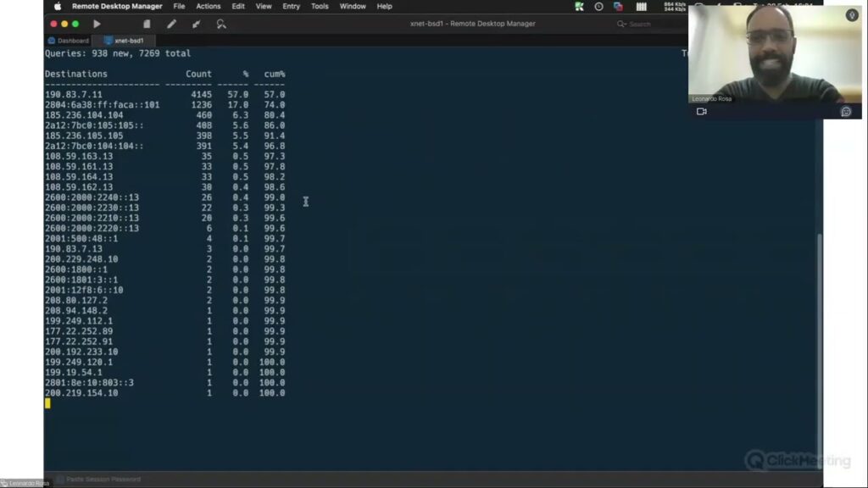Open the View menu

click(x=264, y=7)
